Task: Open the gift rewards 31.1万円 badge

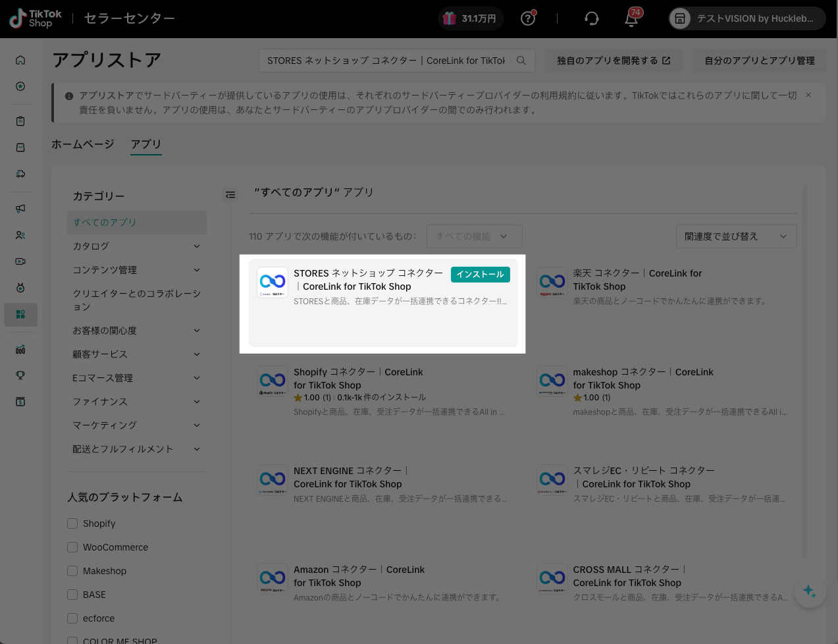Action: pyautogui.click(x=471, y=18)
